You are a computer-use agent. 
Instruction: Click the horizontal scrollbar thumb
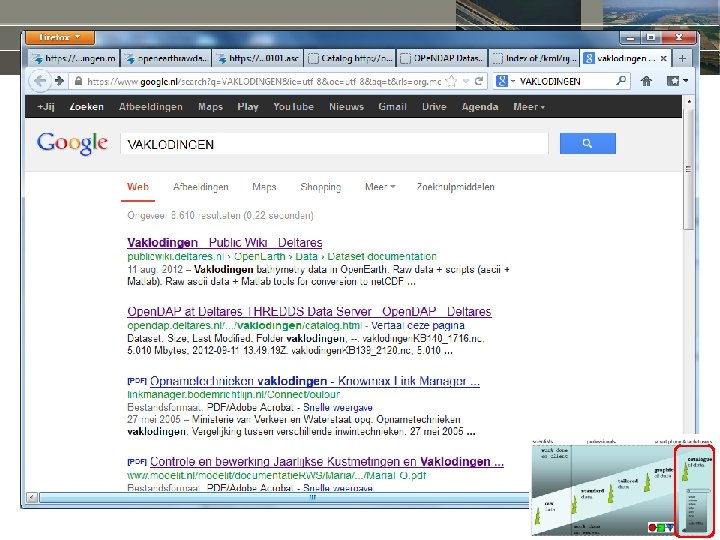tap(285, 497)
